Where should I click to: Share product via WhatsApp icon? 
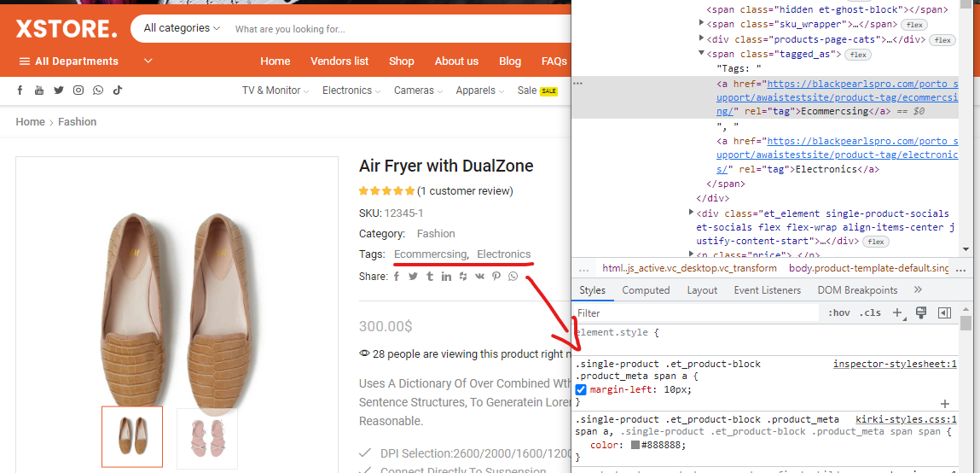tap(513, 277)
